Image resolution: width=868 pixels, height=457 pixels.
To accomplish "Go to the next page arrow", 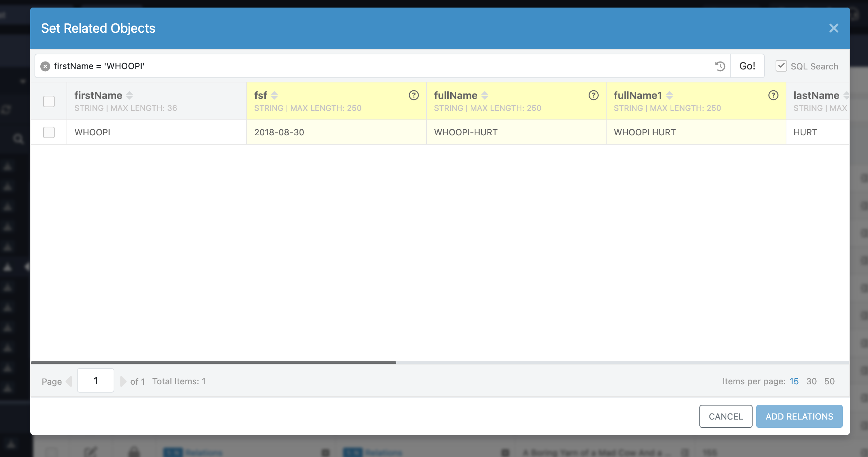I will pyautogui.click(x=123, y=381).
